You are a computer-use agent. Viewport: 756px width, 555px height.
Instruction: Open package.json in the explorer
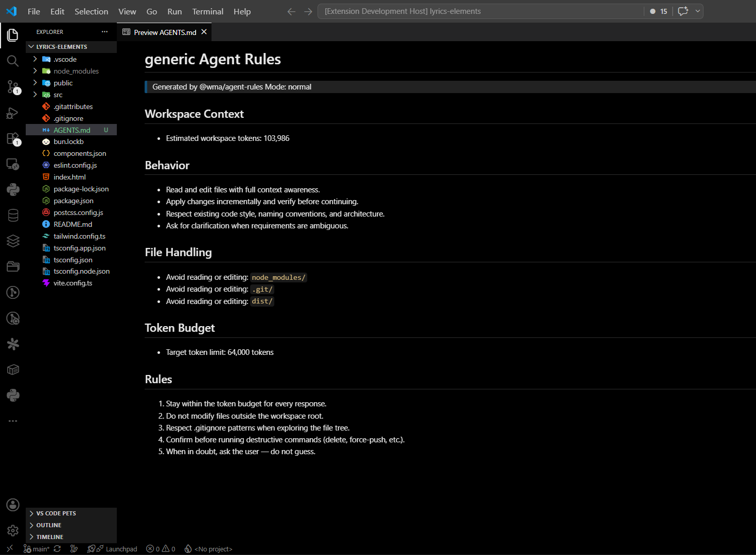(x=71, y=201)
